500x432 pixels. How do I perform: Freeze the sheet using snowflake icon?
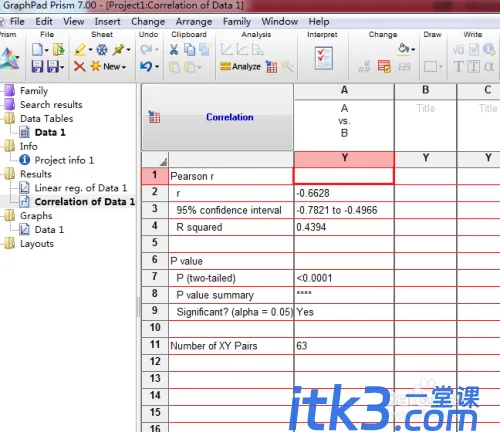pyautogui.click(x=102, y=50)
